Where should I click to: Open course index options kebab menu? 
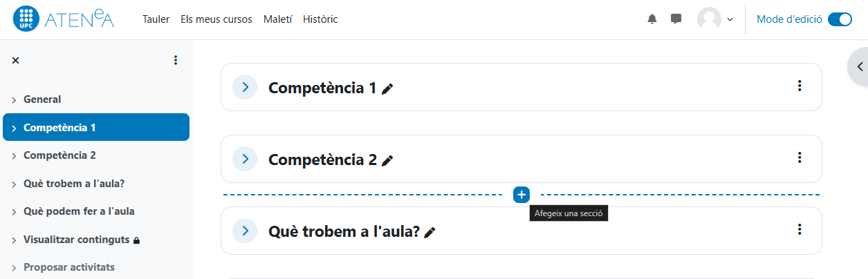click(x=176, y=60)
